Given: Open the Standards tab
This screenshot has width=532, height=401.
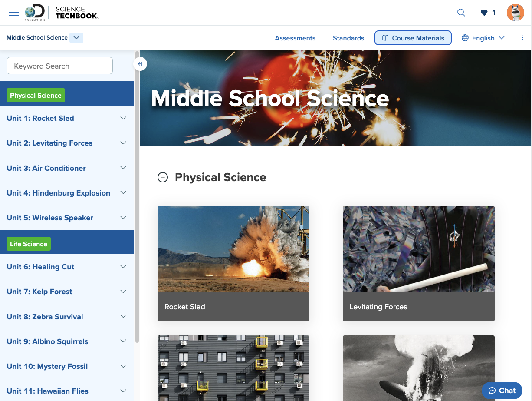Looking at the screenshot, I should pos(348,38).
